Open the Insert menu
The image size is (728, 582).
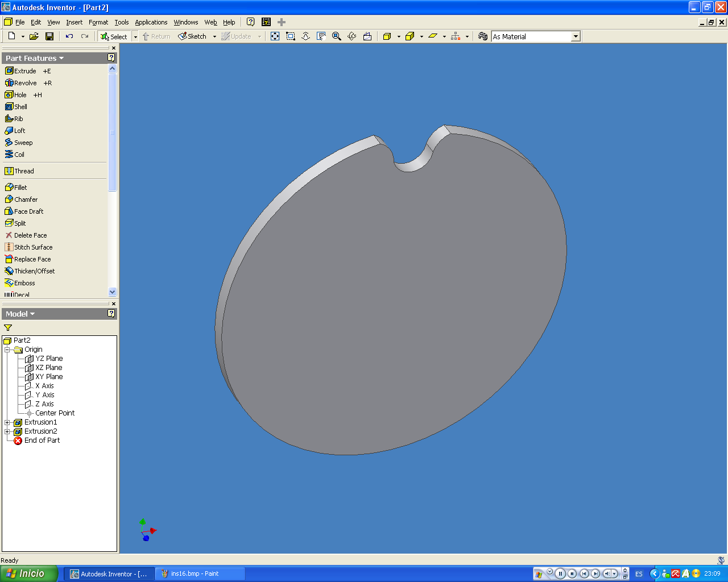(74, 22)
